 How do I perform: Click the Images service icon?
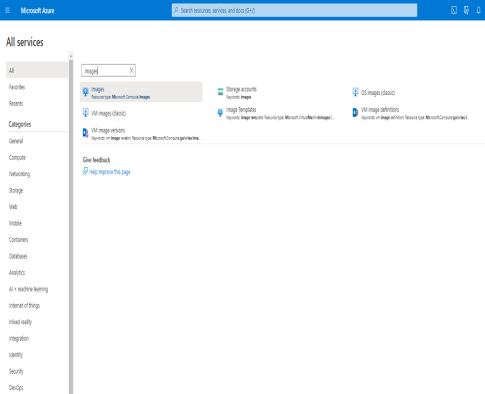(x=86, y=92)
